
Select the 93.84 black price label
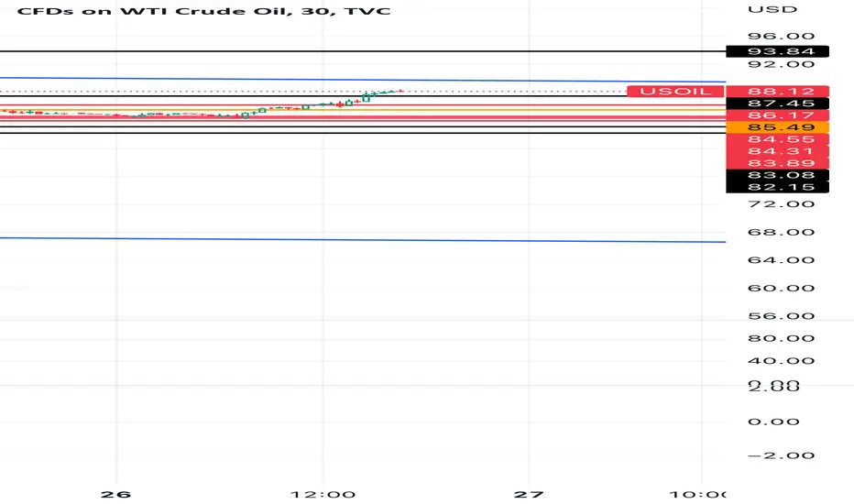click(778, 51)
